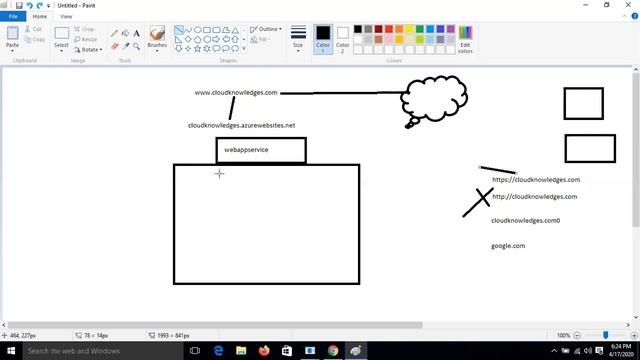Choose the Down arrow shape
Screen dimensions: 640x360
point(179,49)
